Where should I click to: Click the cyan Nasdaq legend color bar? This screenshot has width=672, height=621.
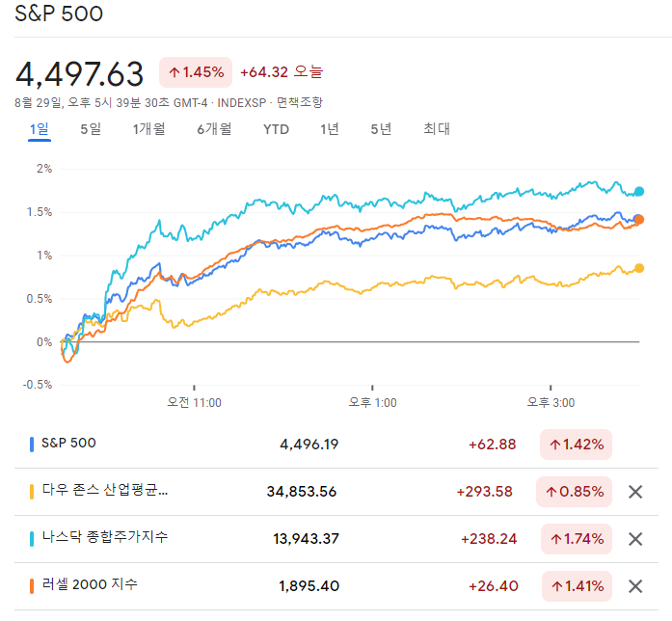point(31,539)
